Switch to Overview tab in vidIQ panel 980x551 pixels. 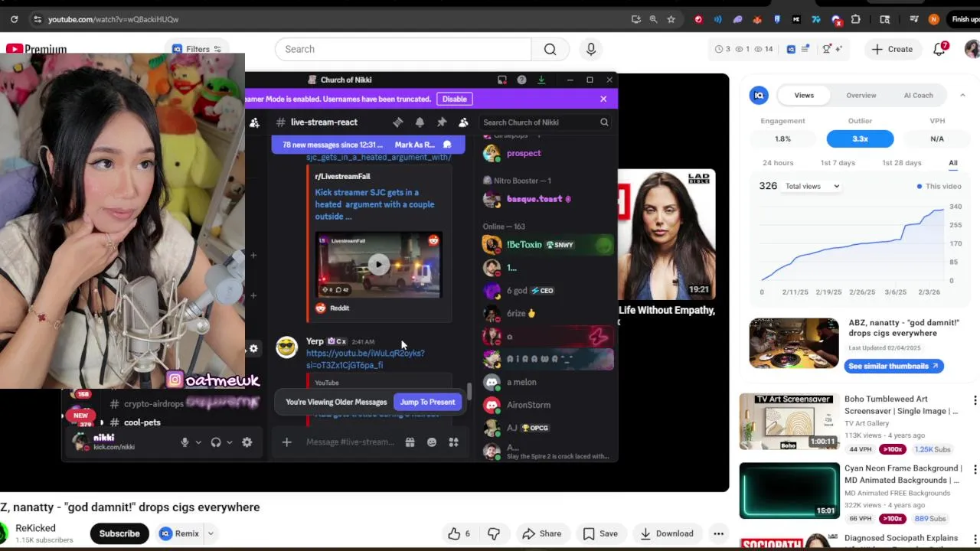click(x=861, y=96)
